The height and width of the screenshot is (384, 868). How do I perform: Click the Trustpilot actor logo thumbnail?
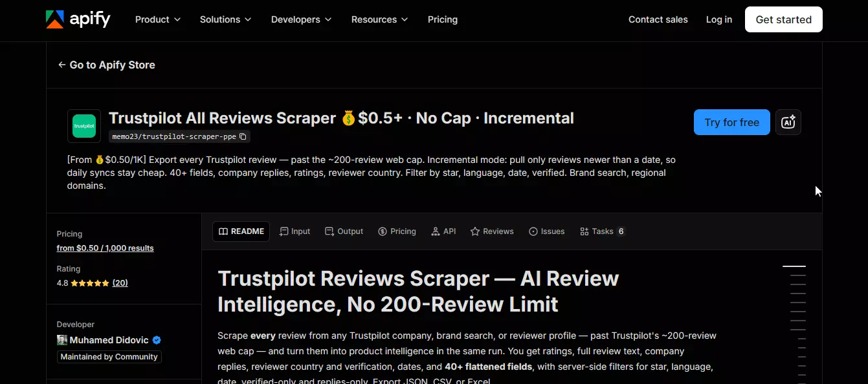[x=84, y=126]
